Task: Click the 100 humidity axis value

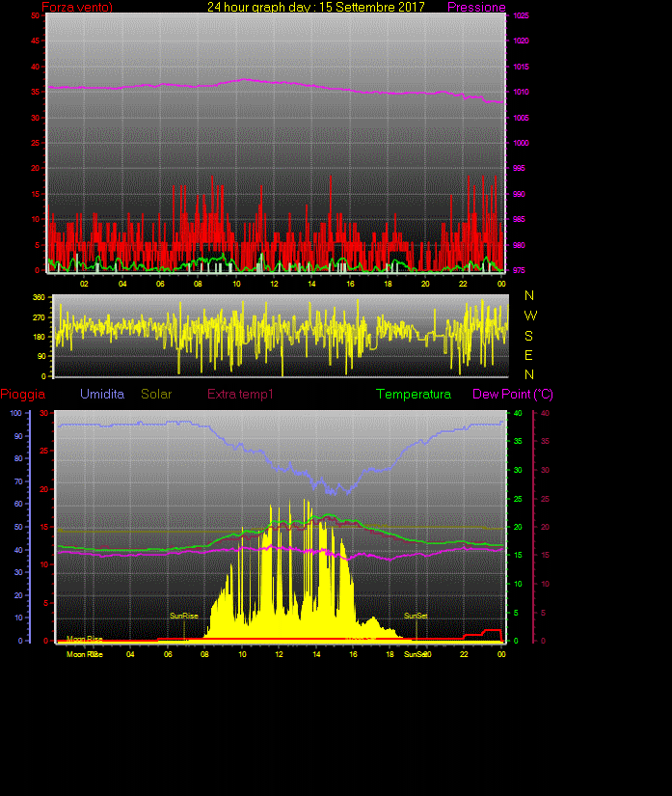Action: tap(16, 413)
